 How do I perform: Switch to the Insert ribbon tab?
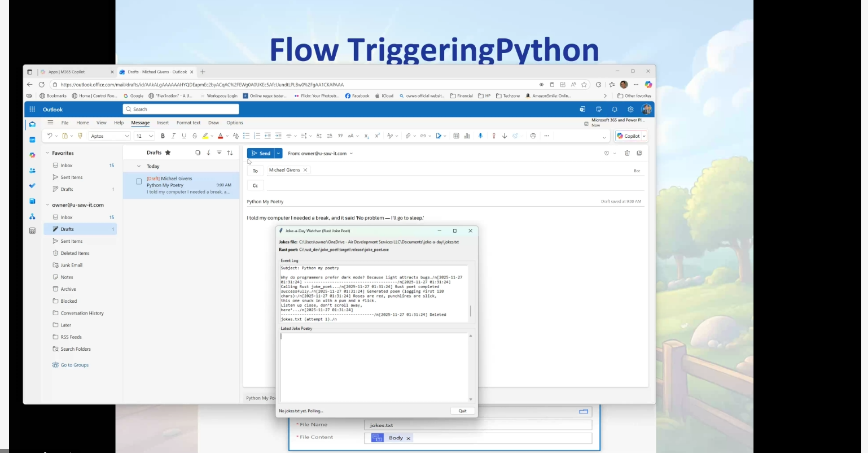[163, 123]
